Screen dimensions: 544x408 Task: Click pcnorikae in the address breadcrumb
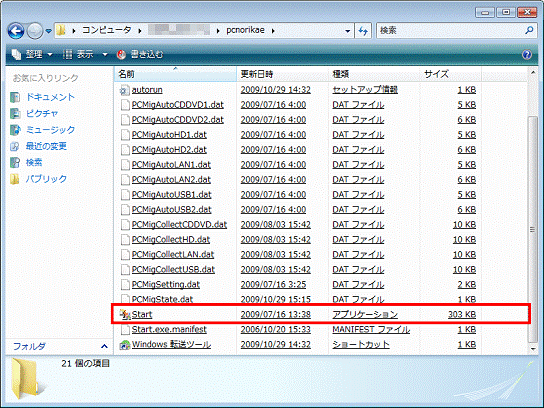pyautogui.click(x=245, y=31)
